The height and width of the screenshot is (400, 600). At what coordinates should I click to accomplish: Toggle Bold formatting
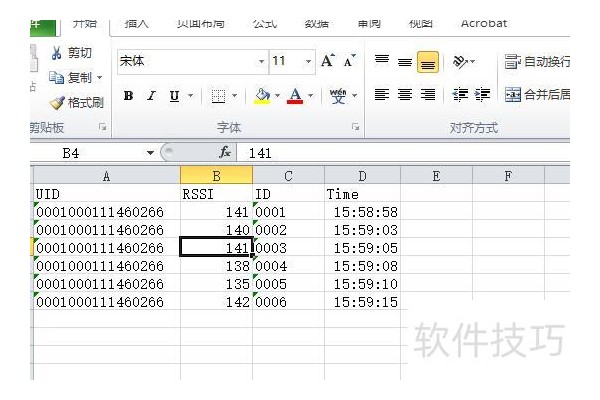tap(128, 95)
